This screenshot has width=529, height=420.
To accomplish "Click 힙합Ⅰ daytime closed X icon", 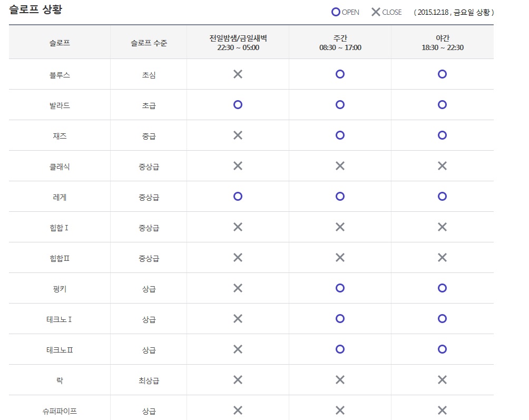I will coord(340,227).
